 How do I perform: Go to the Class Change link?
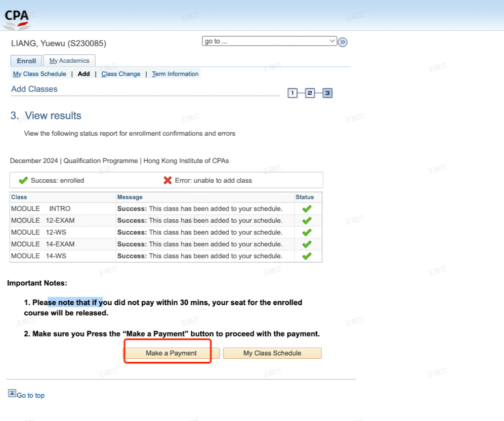coord(121,74)
